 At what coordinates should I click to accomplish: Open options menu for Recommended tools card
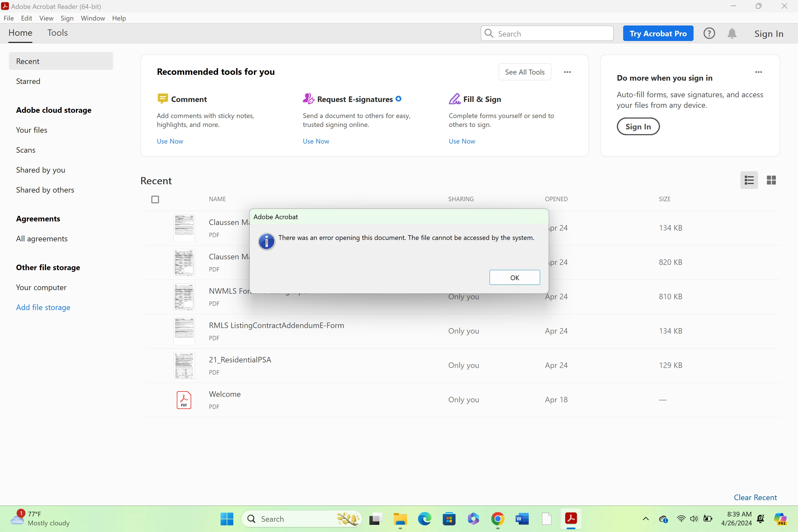click(x=567, y=72)
